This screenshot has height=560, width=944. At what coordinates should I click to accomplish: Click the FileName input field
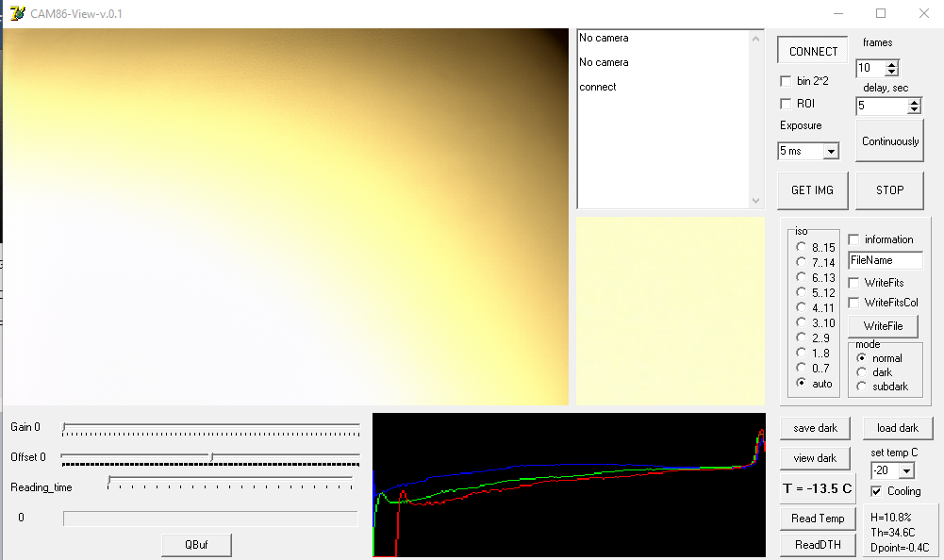click(x=887, y=260)
